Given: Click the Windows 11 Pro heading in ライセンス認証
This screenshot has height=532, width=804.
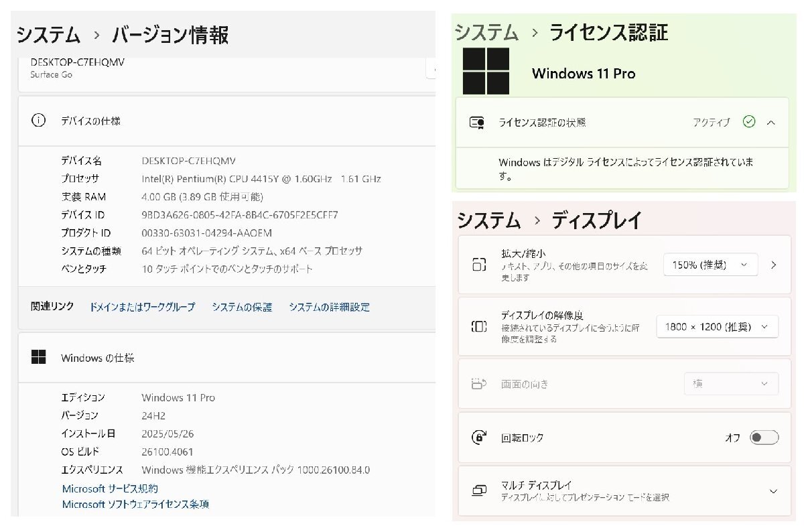Looking at the screenshot, I should point(584,74).
